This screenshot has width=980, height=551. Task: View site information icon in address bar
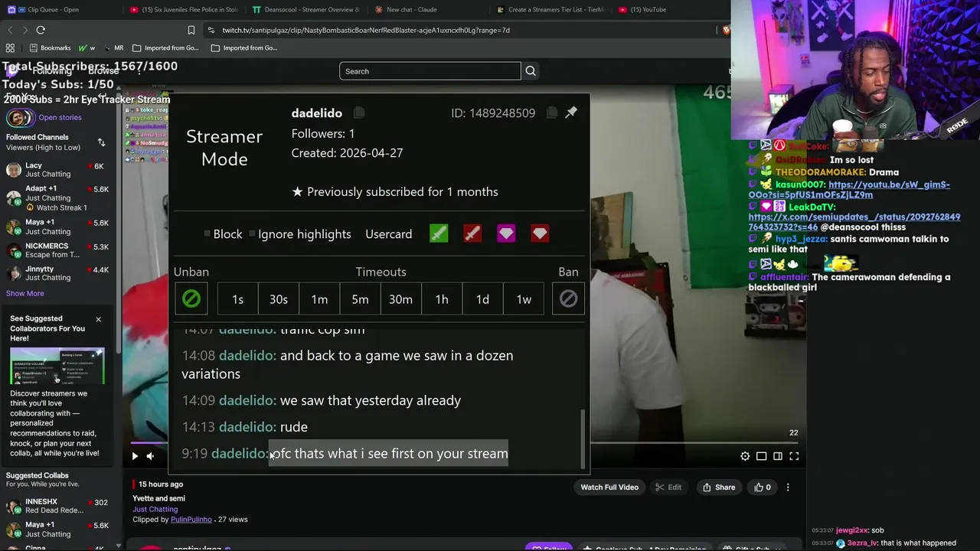(211, 30)
